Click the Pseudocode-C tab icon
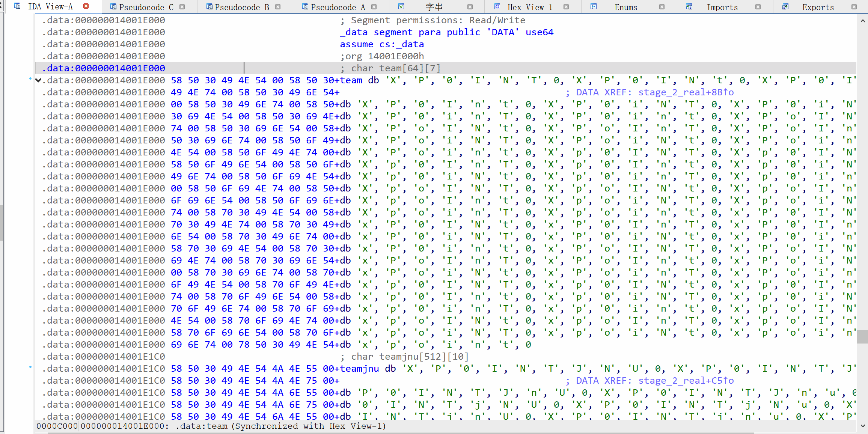This screenshot has width=868, height=434. coord(113,7)
